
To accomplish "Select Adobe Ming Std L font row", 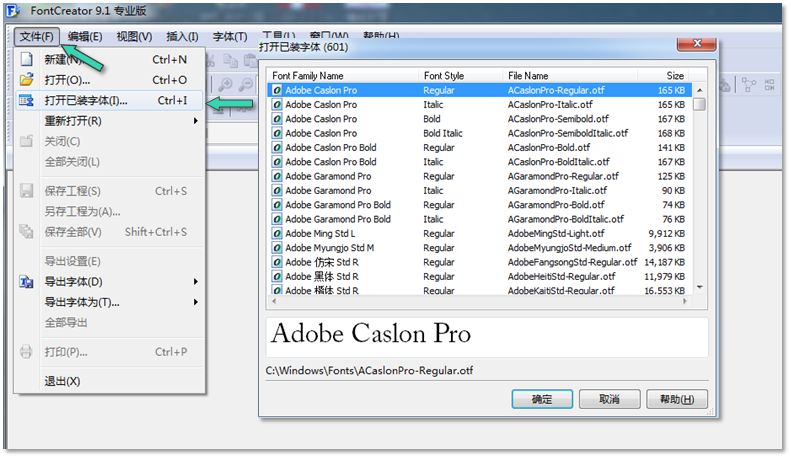I will (x=479, y=234).
